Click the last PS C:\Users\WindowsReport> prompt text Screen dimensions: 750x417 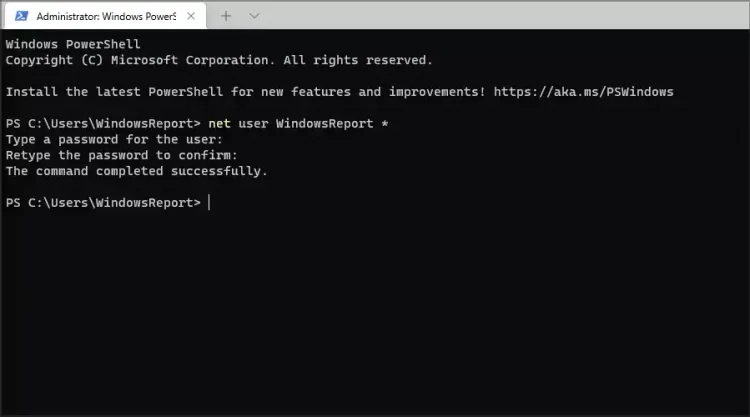[103, 203]
